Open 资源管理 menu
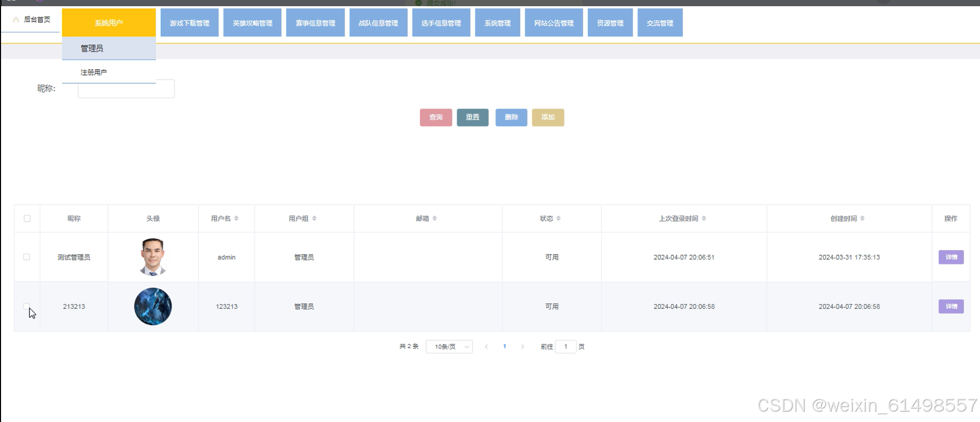The image size is (980, 422). click(610, 23)
